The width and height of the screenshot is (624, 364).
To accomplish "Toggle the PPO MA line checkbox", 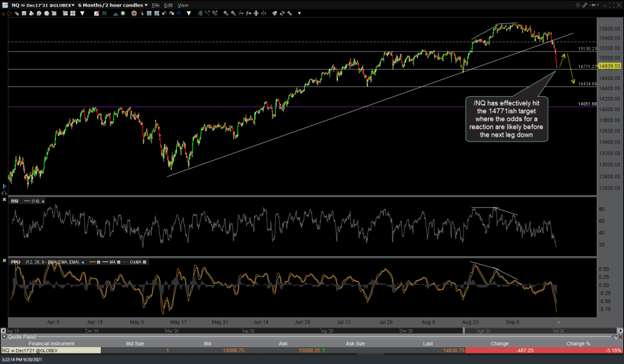I will click(x=118, y=262).
